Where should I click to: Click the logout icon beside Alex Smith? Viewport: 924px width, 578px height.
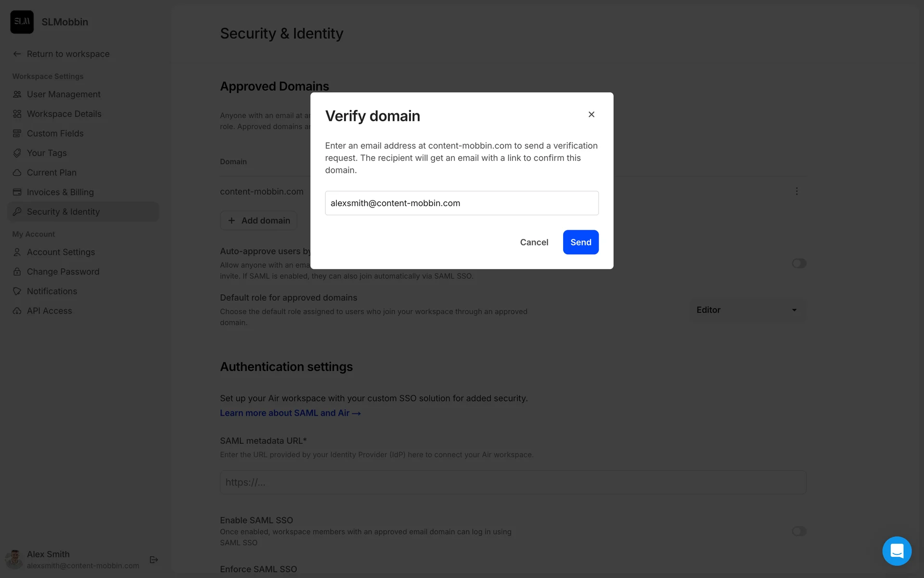pyautogui.click(x=154, y=560)
